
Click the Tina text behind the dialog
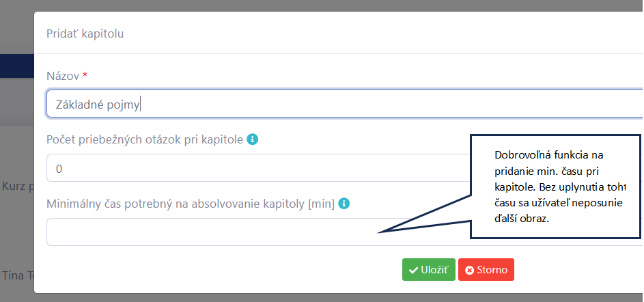pyautogui.click(x=17, y=275)
